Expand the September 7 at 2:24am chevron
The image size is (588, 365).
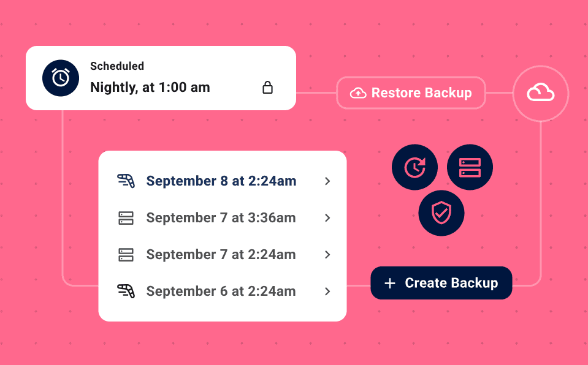327,255
